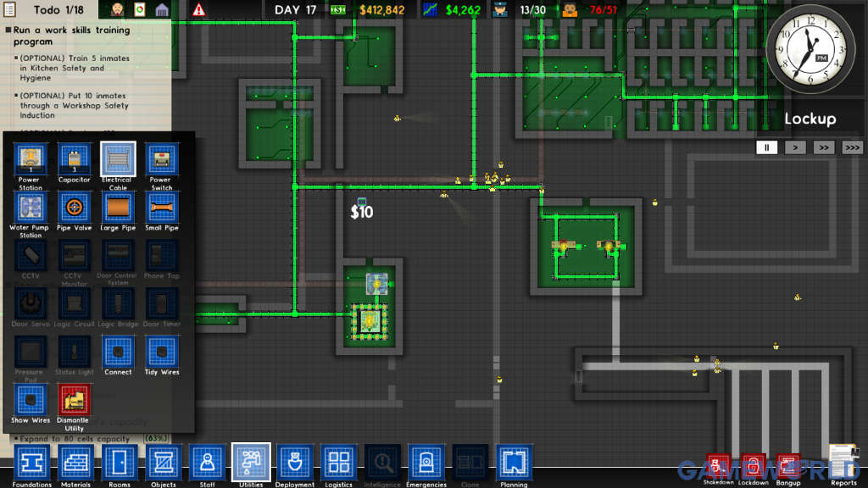Close the active Utilities menu

pyautogui.click(x=251, y=463)
